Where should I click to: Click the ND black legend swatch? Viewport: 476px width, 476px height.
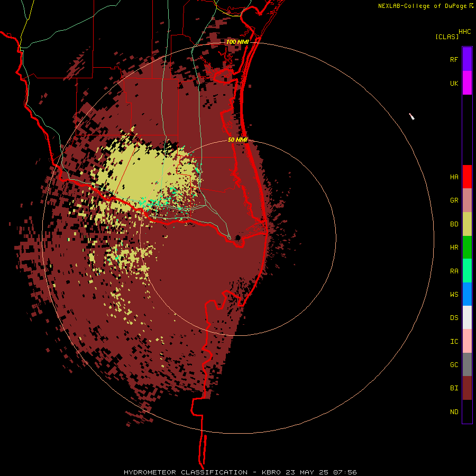[x=467, y=411]
